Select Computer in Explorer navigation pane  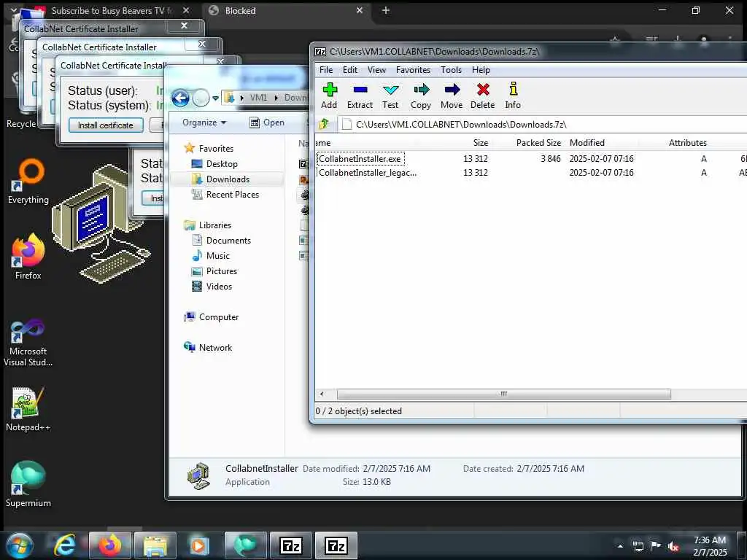point(211,317)
